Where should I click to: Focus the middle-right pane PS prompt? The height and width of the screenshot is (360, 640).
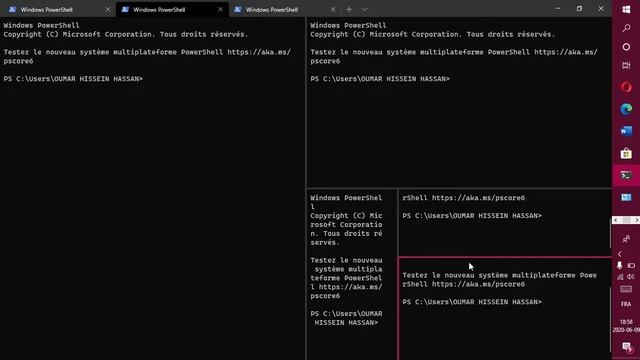472,216
